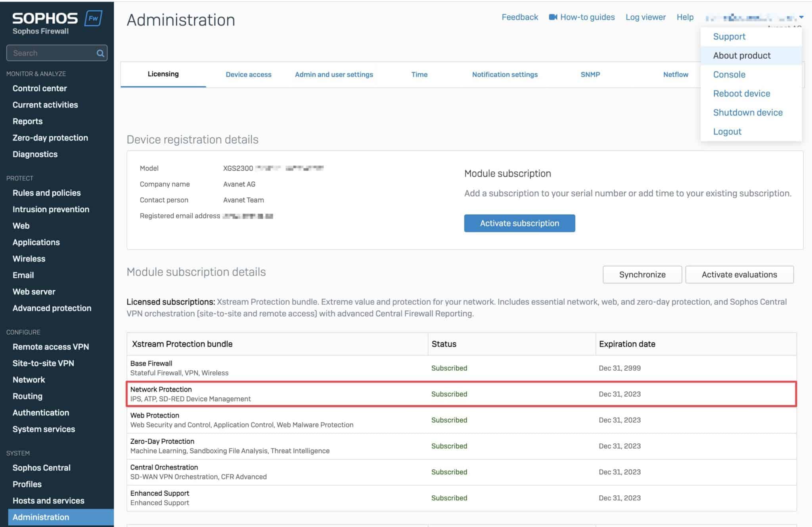
Task: Open Intrusion prevention in the sidebar
Action: tap(50, 209)
